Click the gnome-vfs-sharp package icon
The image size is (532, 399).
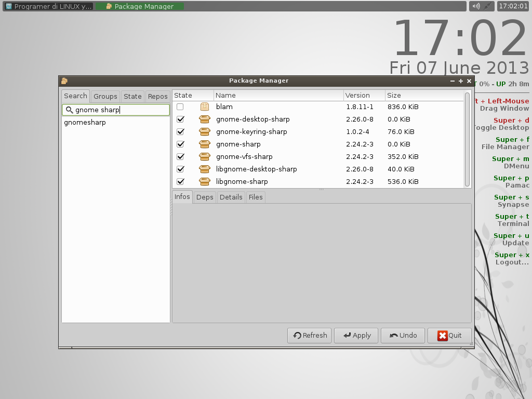pos(205,157)
